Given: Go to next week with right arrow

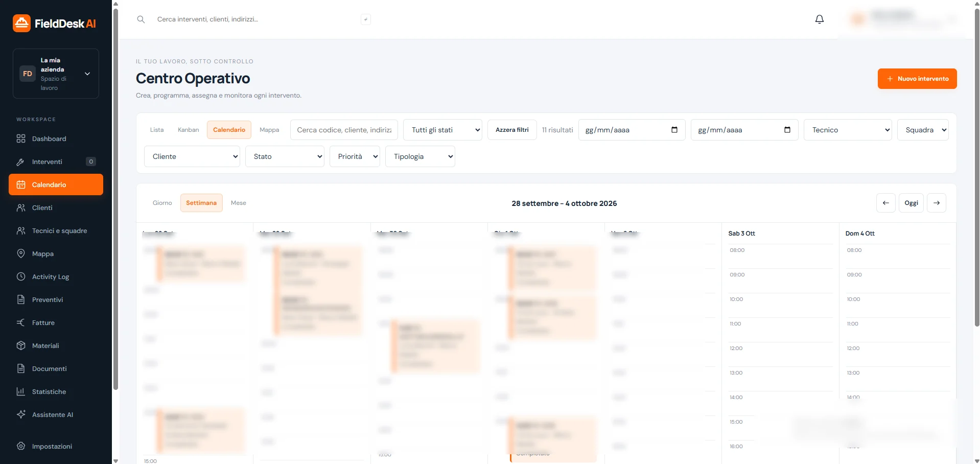Looking at the screenshot, I should point(937,203).
